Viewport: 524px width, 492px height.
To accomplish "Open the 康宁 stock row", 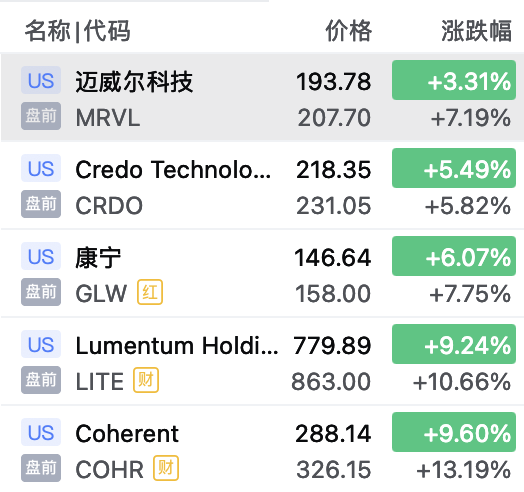I will point(262,273).
